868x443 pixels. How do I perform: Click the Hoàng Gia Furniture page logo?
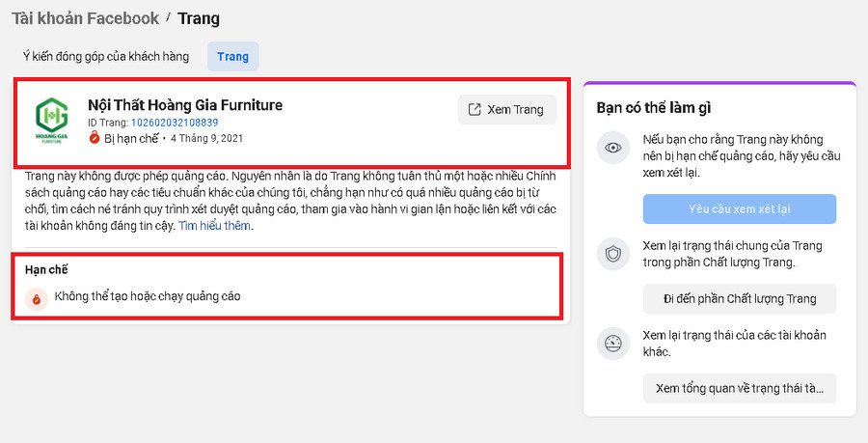51,123
